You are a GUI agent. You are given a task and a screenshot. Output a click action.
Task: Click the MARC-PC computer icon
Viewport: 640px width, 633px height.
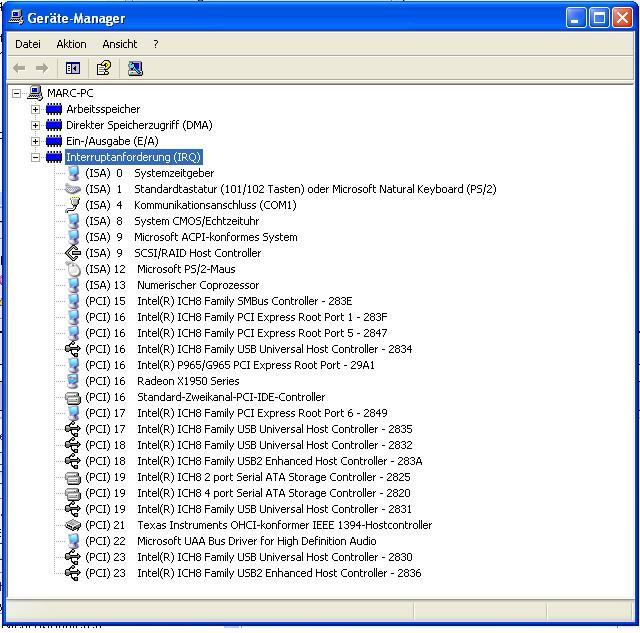pyautogui.click(x=35, y=93)
